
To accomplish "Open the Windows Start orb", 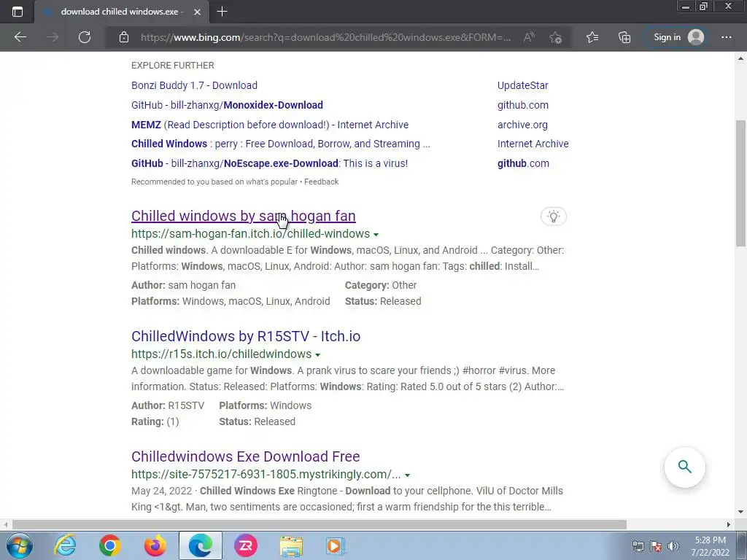I will (20, 545).
